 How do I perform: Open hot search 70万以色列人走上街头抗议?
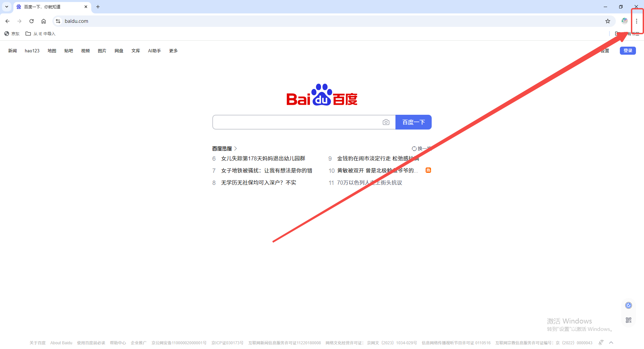tap(370, 183)
